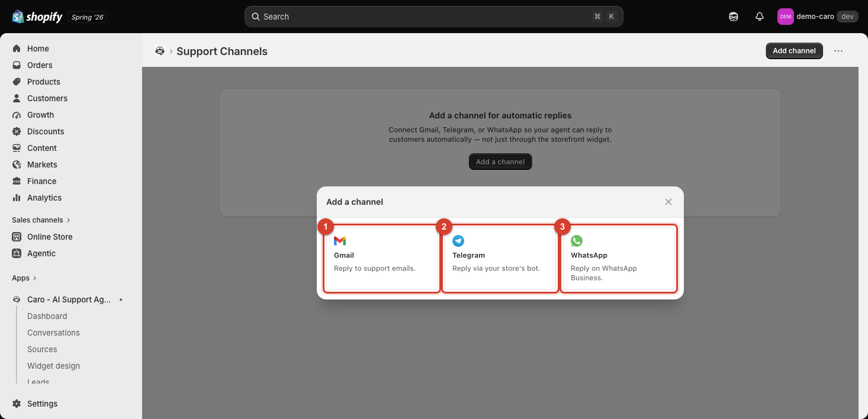Click the dev badge beside store name
The width and height of the screenshot is (868, 419).
point(847,17)
